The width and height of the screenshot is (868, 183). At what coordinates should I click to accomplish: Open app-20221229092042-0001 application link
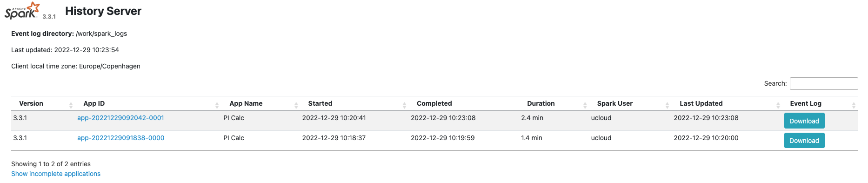[x=120, y=118]
